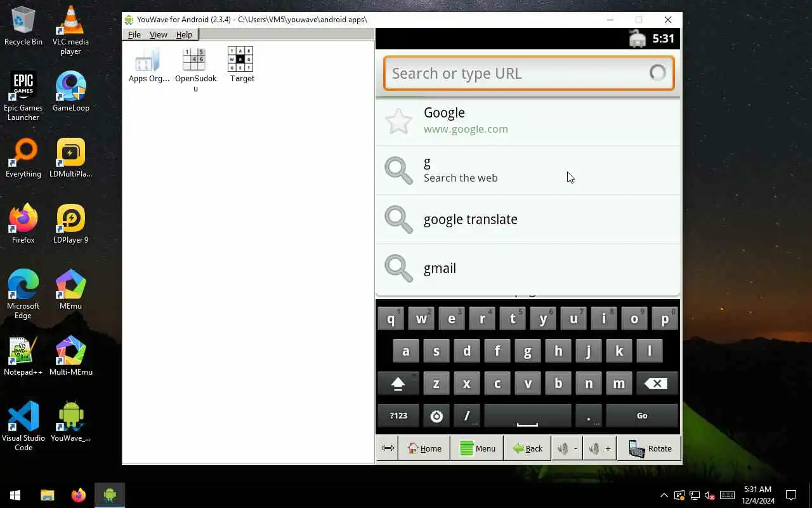Image resolution: width=812 pixels, height=508 pixels.
Task: Tap the slash key on keyboard
Action: (467, 416)
